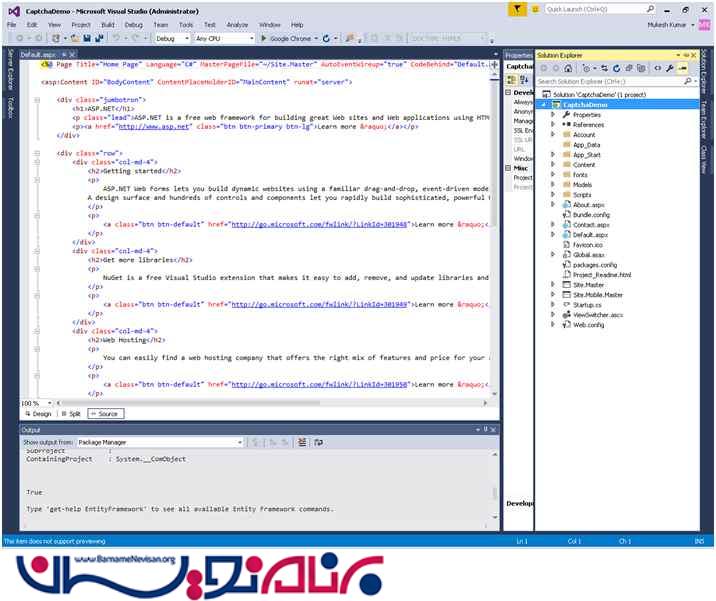Open the Debug menu

(133, 25)
